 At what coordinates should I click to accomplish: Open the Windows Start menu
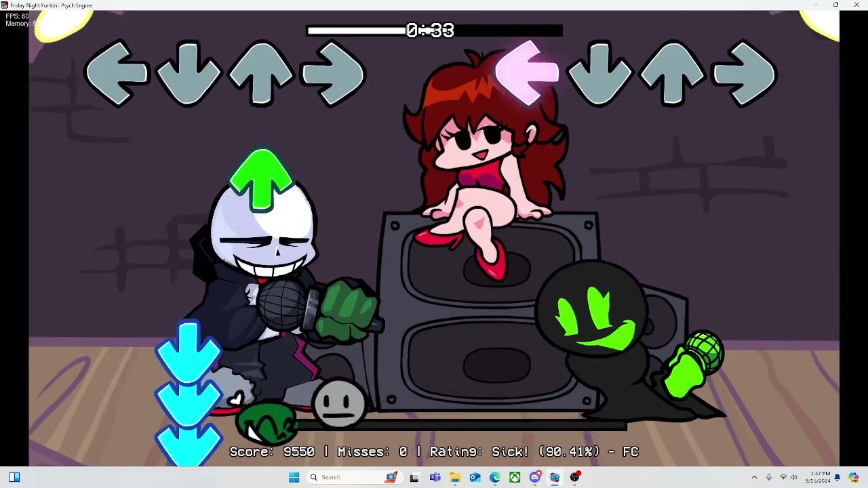click(294, 477)
